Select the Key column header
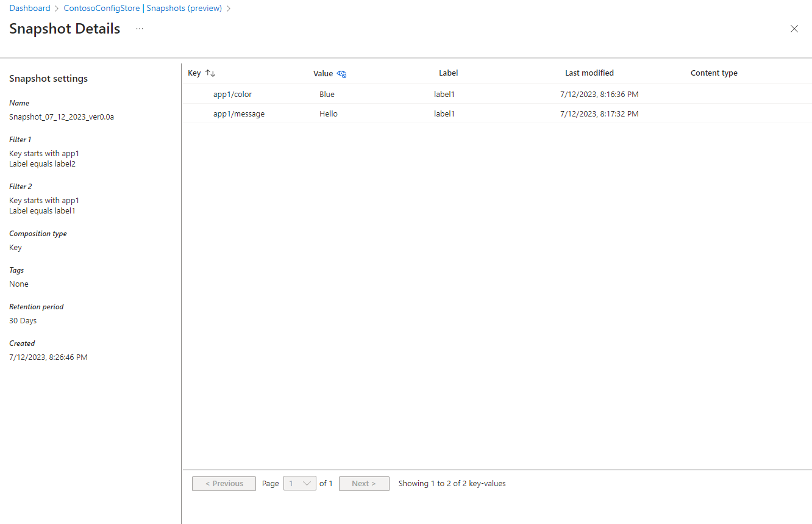The image size is (812, 524). 194,73
